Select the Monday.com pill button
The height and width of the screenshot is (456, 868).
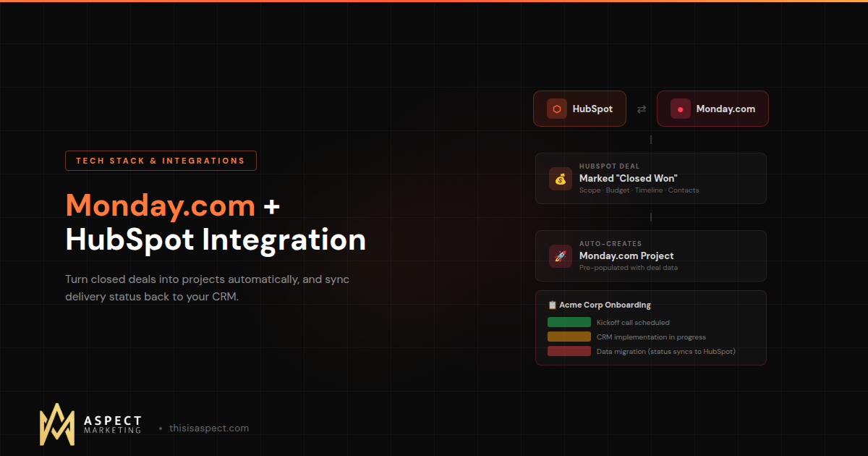click(712, 109)
